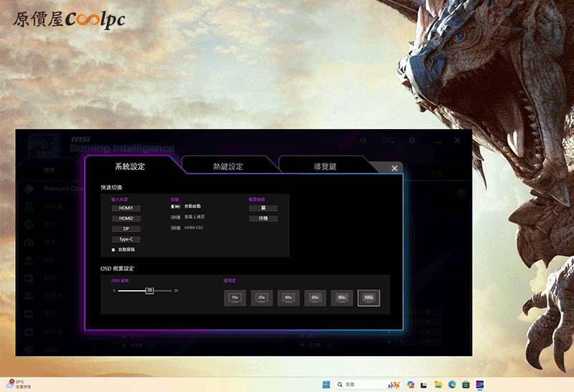574x392 pixels.
Task: Open Copilot icon on taskbar
Action: (x=410, y=385)
